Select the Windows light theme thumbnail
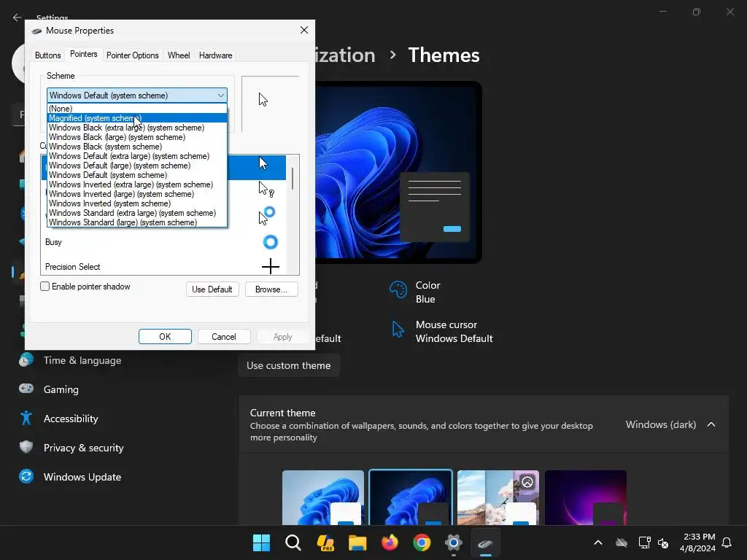747x560 pixels. pos(323,497)
